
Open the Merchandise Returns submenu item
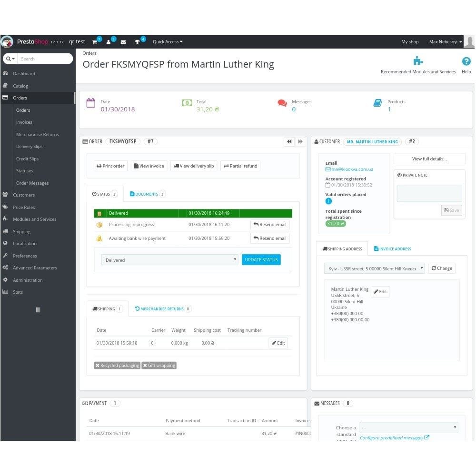click(x=37, y=135)
